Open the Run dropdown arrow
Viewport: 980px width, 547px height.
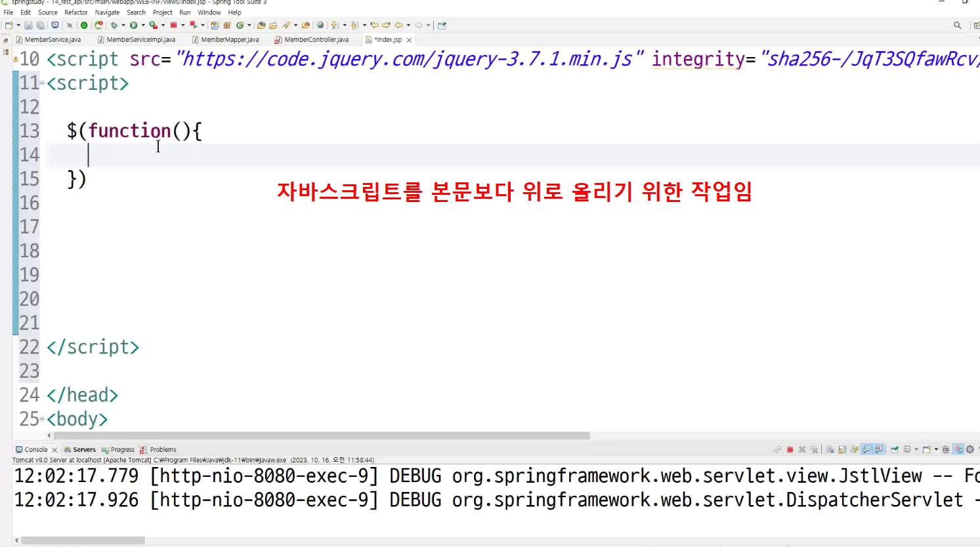coord(143,25)
